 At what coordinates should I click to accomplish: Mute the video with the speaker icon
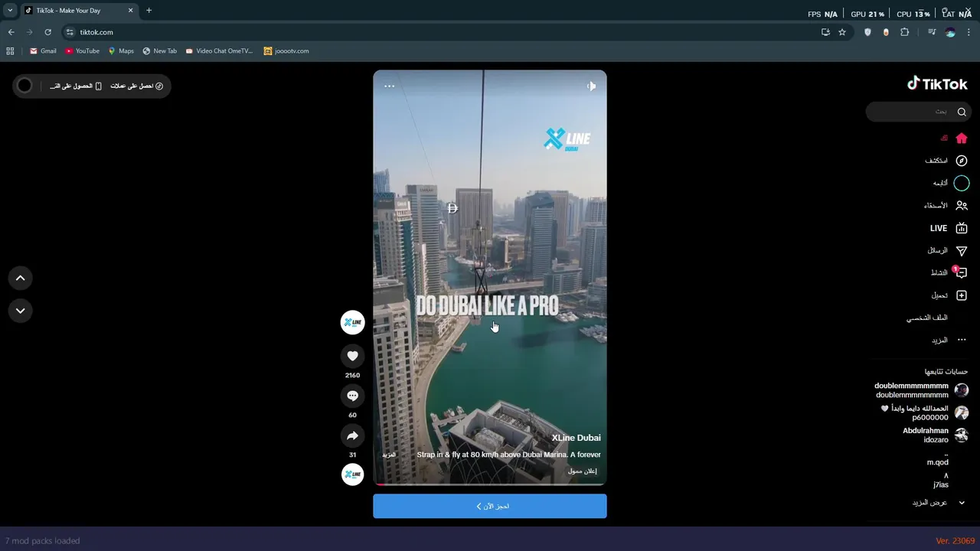pos(591,86)
